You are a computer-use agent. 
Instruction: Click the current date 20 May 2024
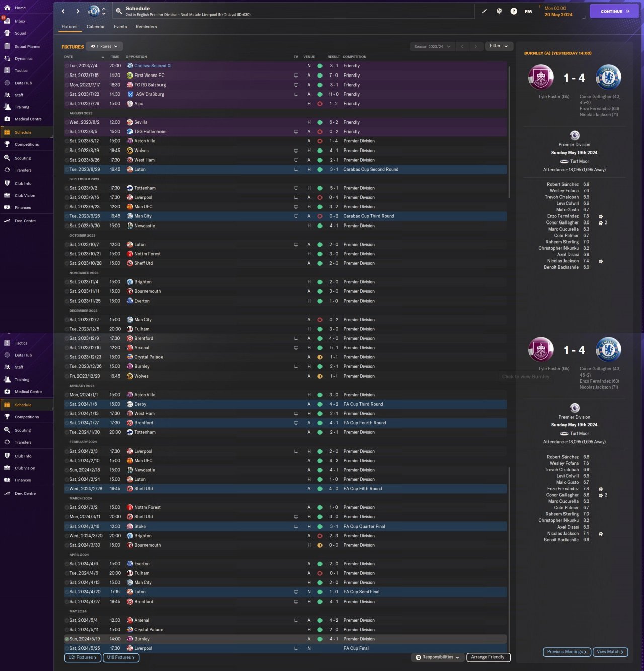(558, 15)
